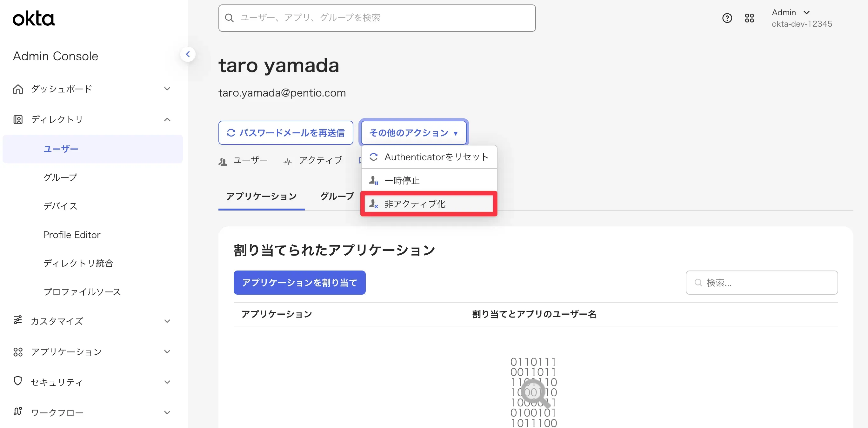Expand the ダッシュボード menu chevron

(x=167, y=89)
